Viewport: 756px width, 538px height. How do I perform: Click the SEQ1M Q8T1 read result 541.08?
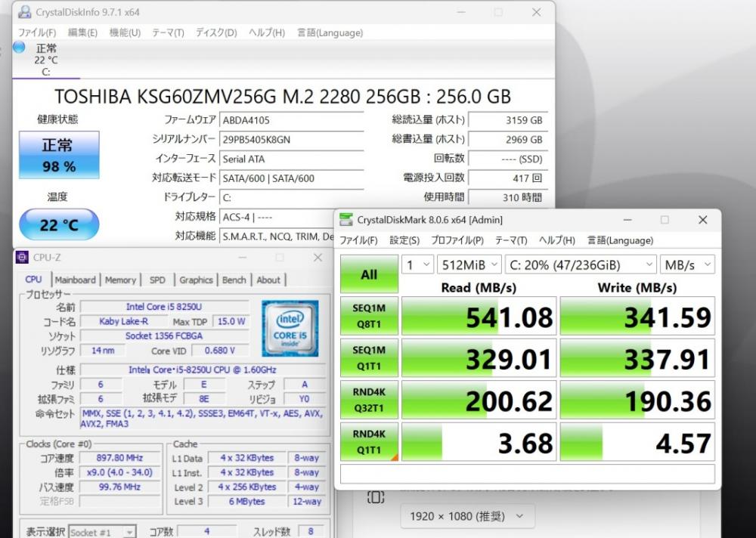tap(479, 317)
